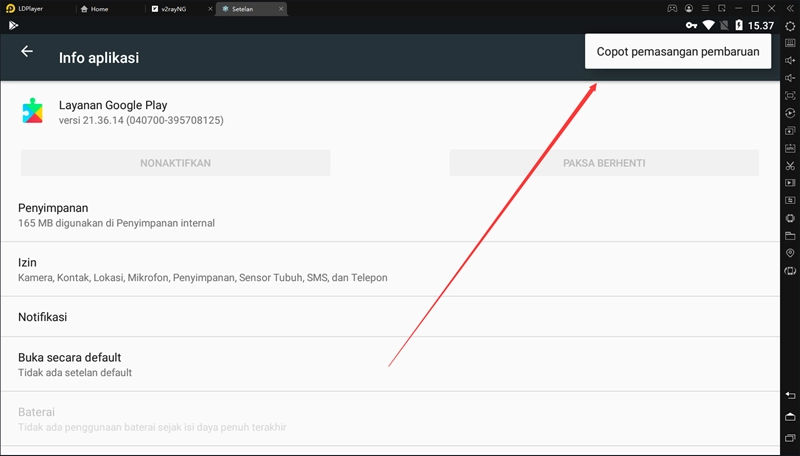Click the LDPlayer logo
The height and width of the screenshot is (456, 800).
11,9
